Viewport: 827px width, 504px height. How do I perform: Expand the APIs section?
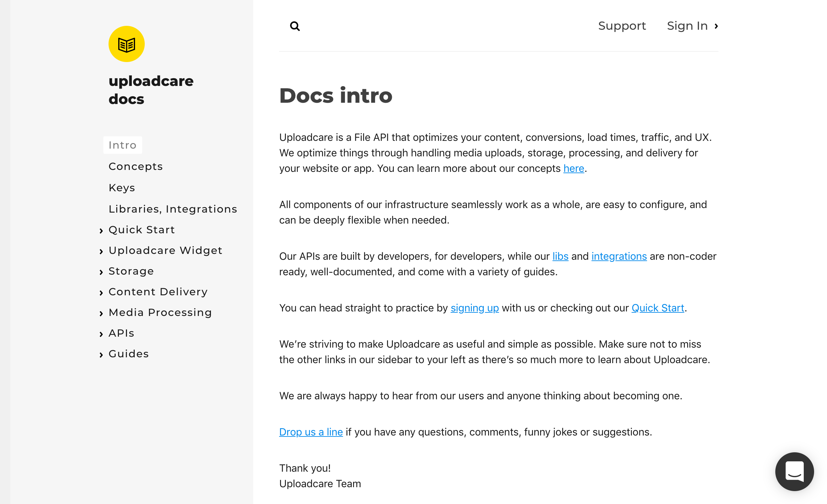[x=121, y=333]
